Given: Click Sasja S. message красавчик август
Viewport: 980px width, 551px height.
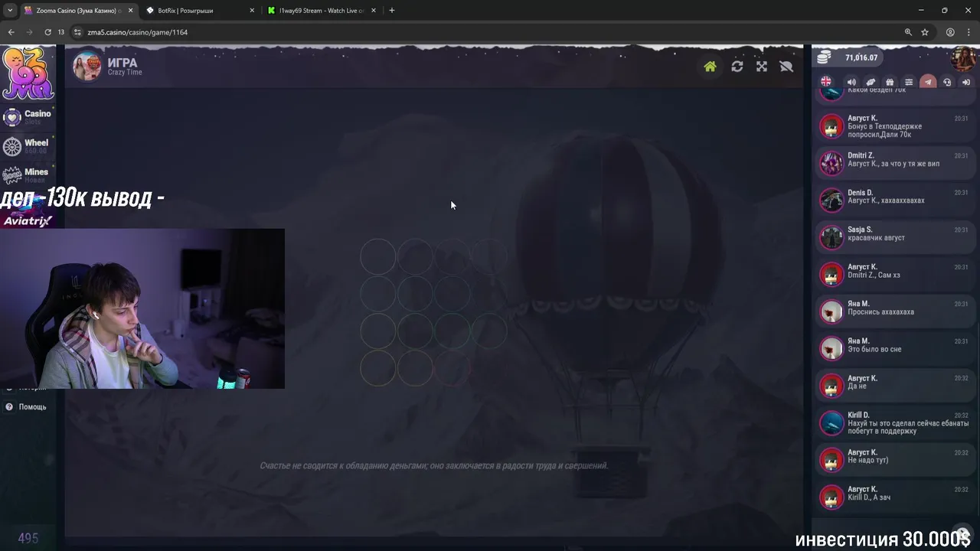Looking at the screenshot, I should click(x=894, y=237).
